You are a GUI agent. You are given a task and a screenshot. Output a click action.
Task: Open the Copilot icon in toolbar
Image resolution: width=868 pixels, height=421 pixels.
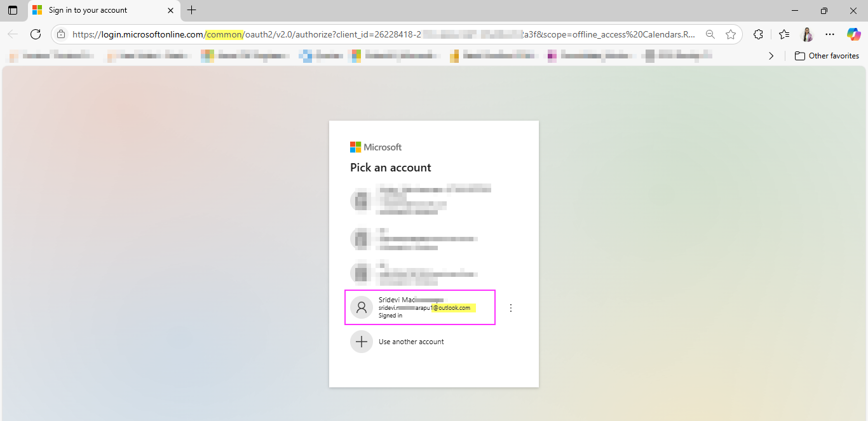(x=853, y=34)
